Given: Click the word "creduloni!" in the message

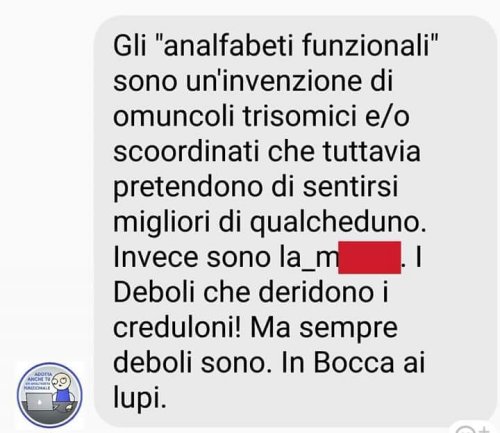Looking at the screenshot, I should click(177, 328).
